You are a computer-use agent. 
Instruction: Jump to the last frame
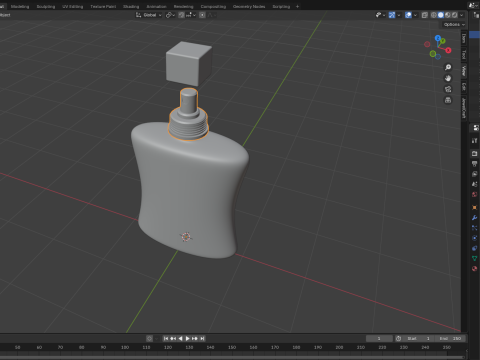pyautogui.click(x=202, y=338)
